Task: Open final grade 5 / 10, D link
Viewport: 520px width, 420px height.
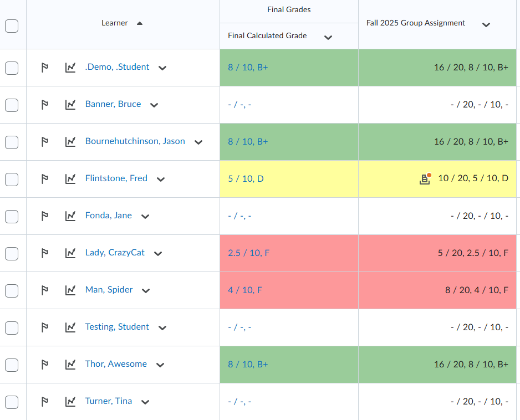Action: coord(246,179)
